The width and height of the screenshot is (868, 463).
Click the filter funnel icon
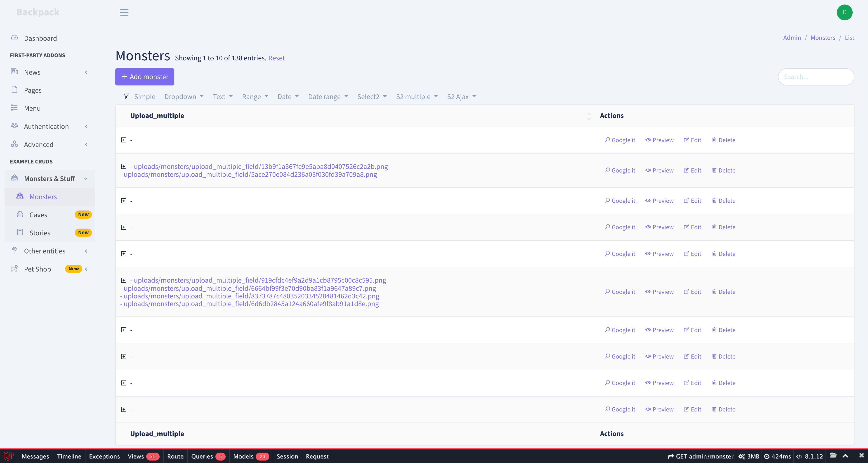coord(126,96)
